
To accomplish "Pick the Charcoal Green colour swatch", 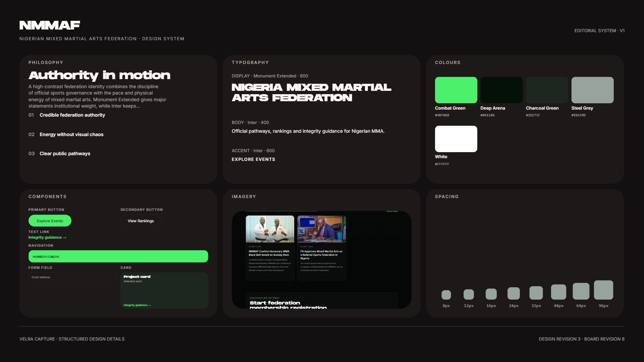I will (x=547, y=90).
